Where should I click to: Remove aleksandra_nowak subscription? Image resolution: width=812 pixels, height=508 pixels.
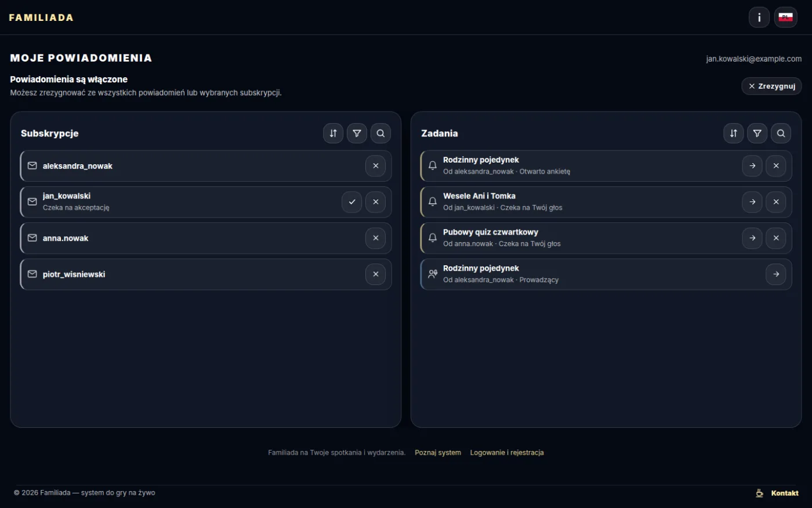click(376, 166)
